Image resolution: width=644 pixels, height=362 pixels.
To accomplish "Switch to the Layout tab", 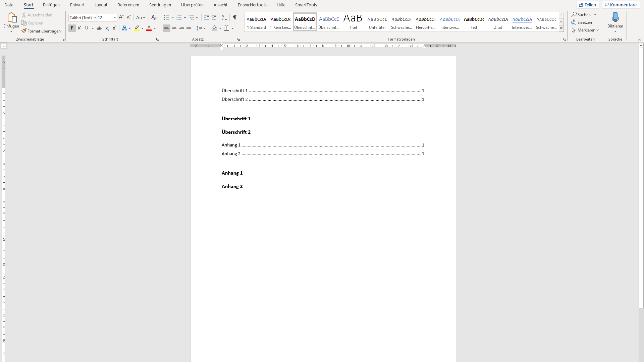I will (101, 5).
